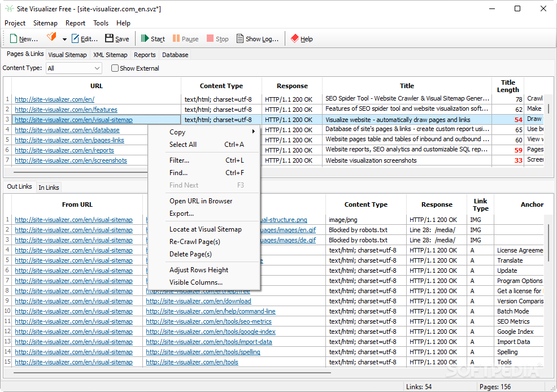
Task: Switch to the Visual Sitemap tab
Action: point(67,55)
